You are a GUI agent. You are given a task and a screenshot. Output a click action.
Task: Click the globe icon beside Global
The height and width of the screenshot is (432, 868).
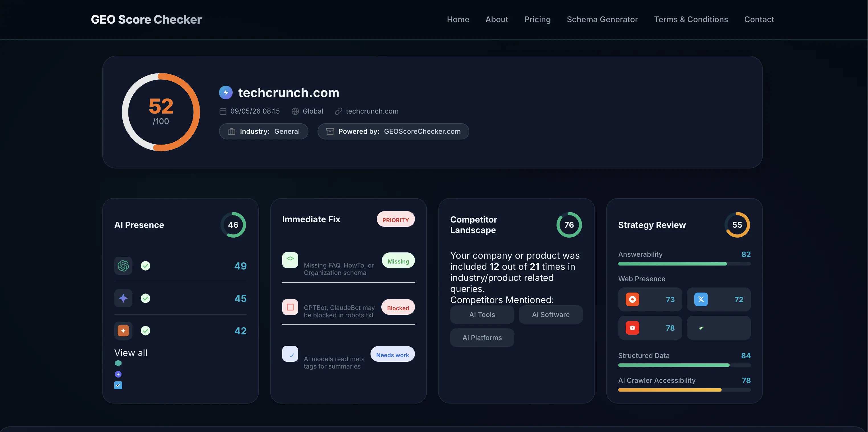coord(295,112)
